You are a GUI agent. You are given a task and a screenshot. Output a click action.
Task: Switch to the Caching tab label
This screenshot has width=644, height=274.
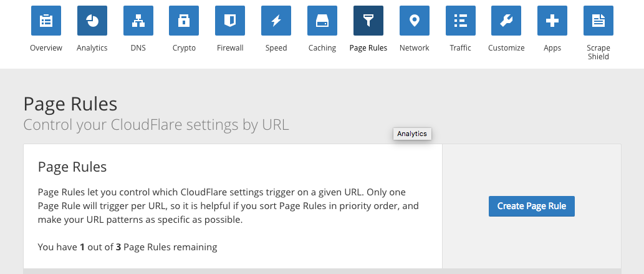coord(322,48)
